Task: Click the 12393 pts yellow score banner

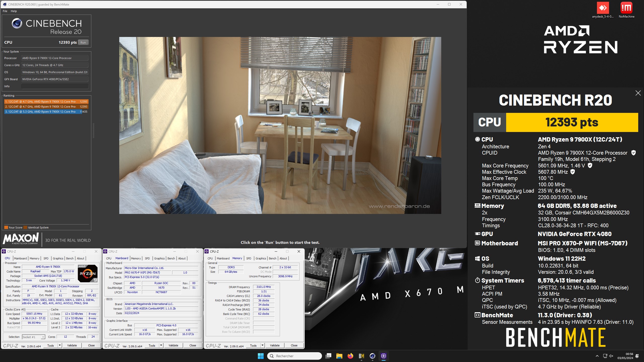Action: coord(572,122)
